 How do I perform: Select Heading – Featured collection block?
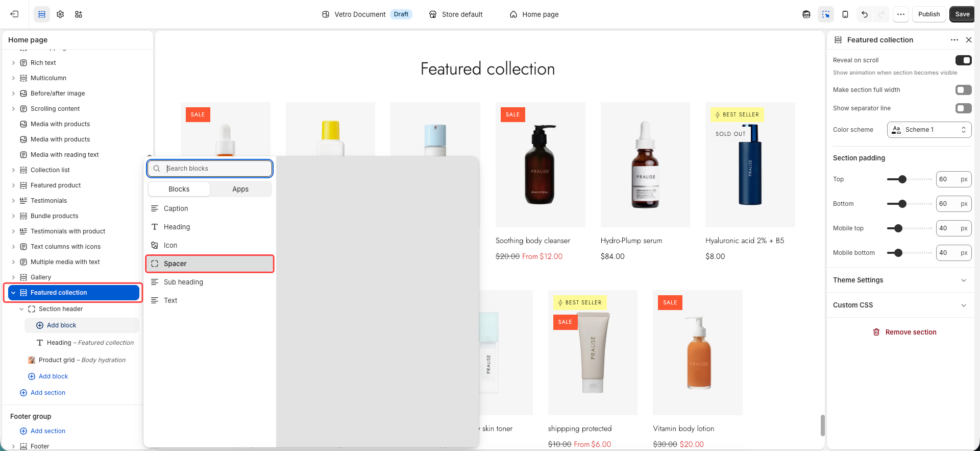[x=85, y=343]
